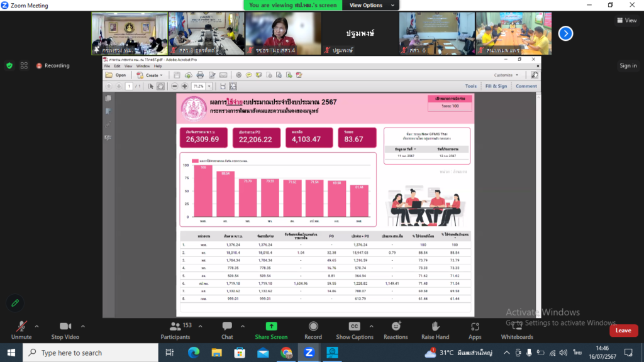Show next participants with blue arrow
Image resolution: width=644 pixels, height=362 pixels.
click(565, 33)
